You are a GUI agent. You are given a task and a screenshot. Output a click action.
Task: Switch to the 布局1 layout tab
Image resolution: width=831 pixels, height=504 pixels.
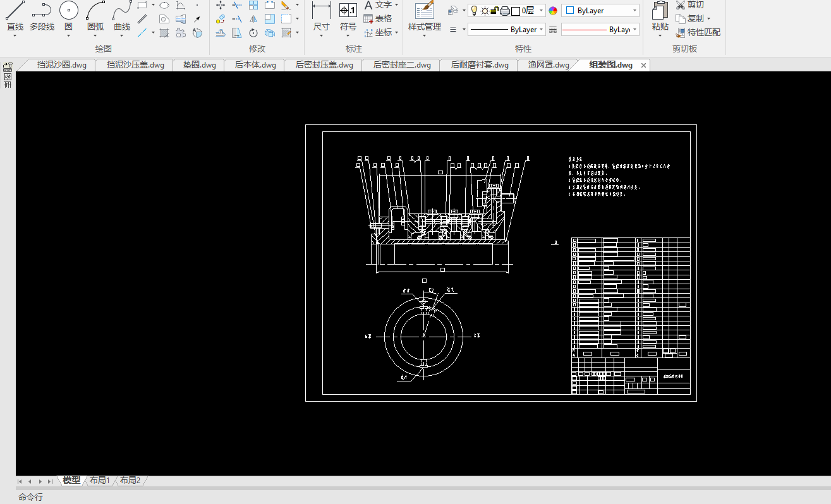(99, 481)
